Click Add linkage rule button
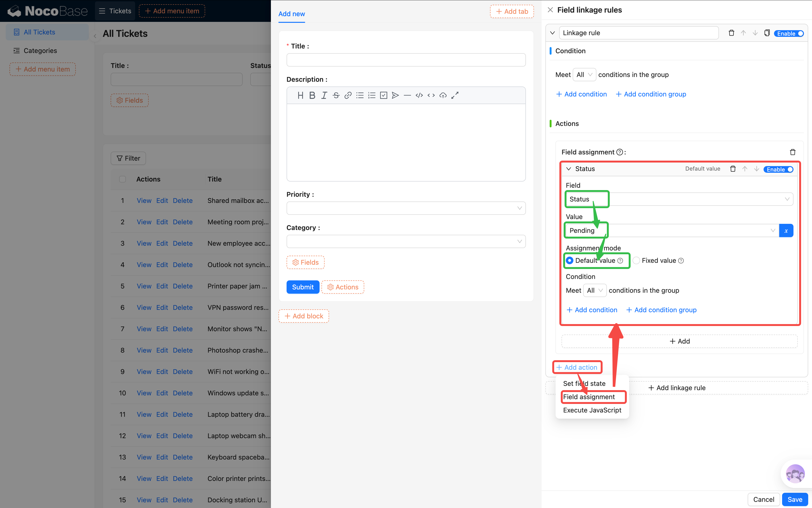The image size is (812, 508). tap(676, 388)
